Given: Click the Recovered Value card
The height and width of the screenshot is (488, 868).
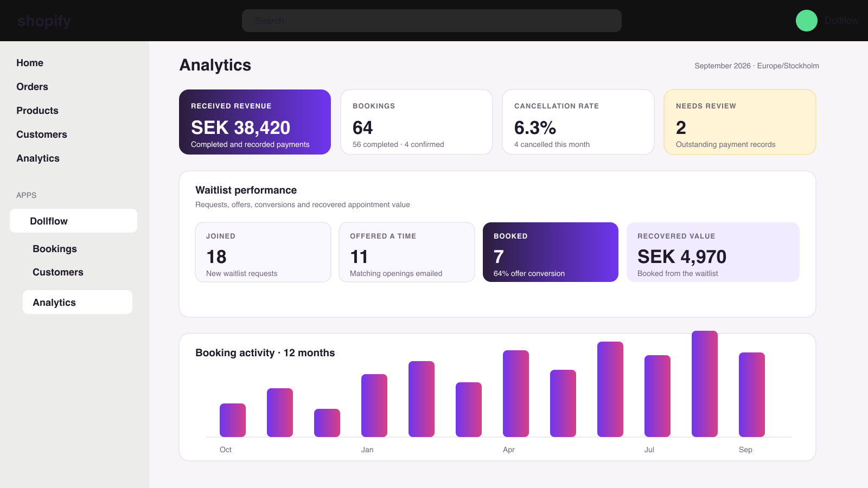Looking at the screenshot, I should (713, 252).
